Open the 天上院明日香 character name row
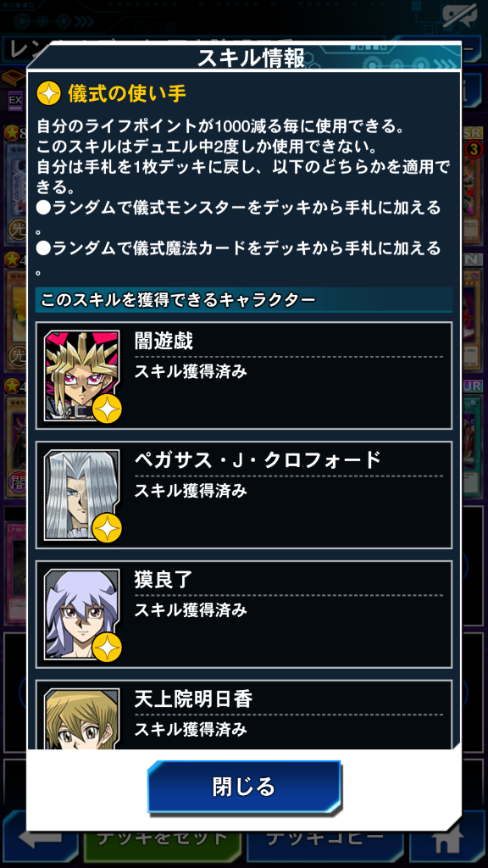This screenshot has width=488, height=868. (x=244, y=715)
